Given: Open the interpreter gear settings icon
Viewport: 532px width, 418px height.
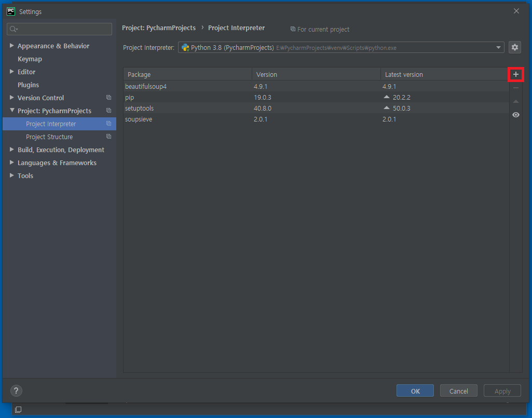Looking at the screenshot, I should (x=515, y=47).
